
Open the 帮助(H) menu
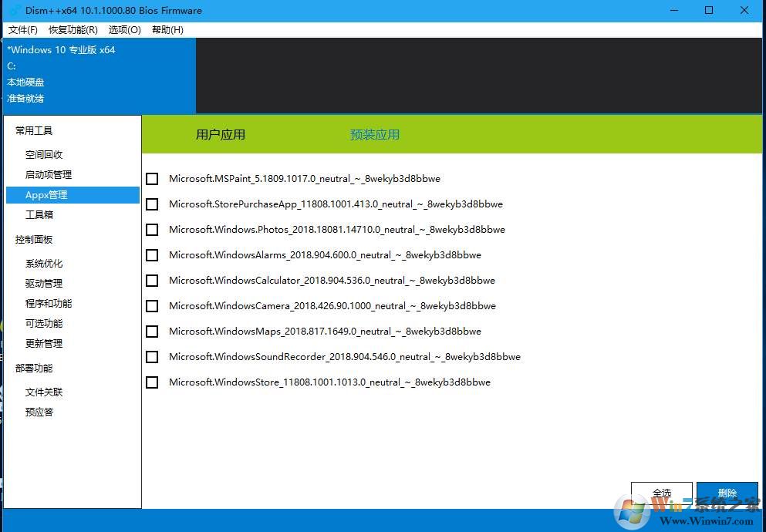167,30
